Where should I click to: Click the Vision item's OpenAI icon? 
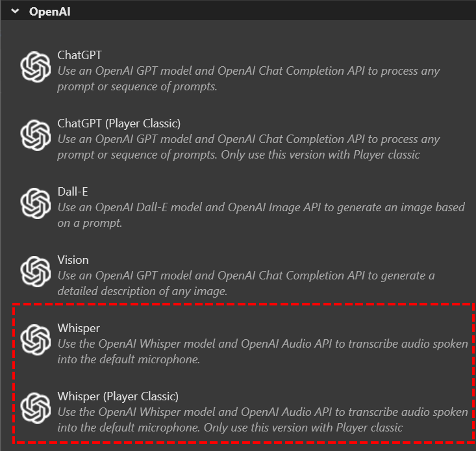[36, 272]
